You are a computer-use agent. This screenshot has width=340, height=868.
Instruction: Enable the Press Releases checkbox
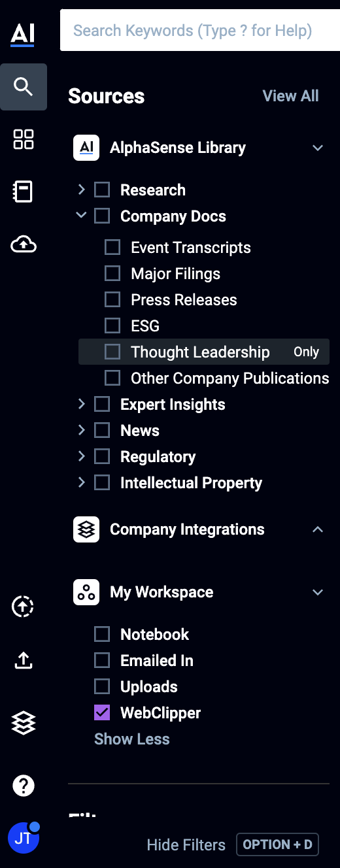112,299
